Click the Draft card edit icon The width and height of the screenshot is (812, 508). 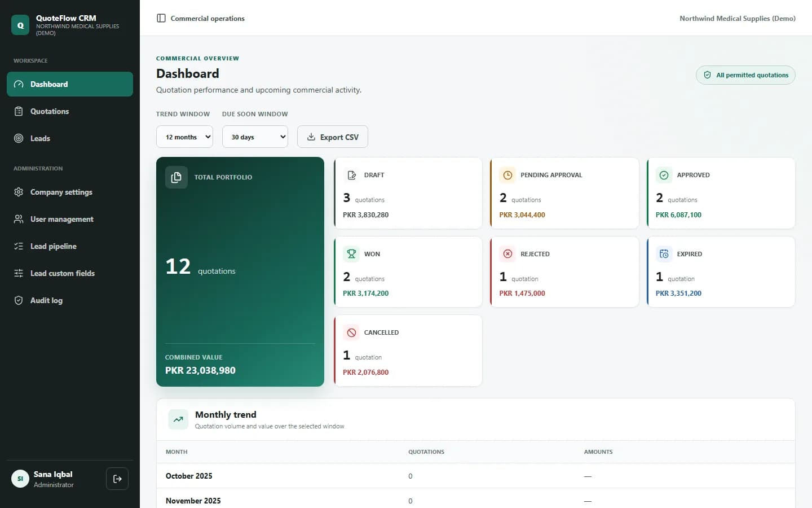[351, 175]
